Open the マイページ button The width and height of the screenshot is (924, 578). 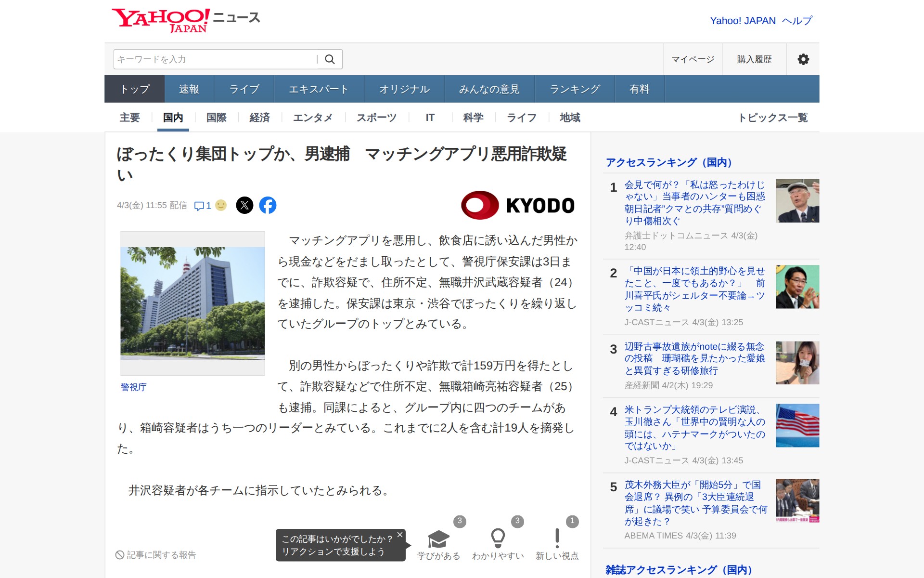pyautogui.click(x=693, y=59)
